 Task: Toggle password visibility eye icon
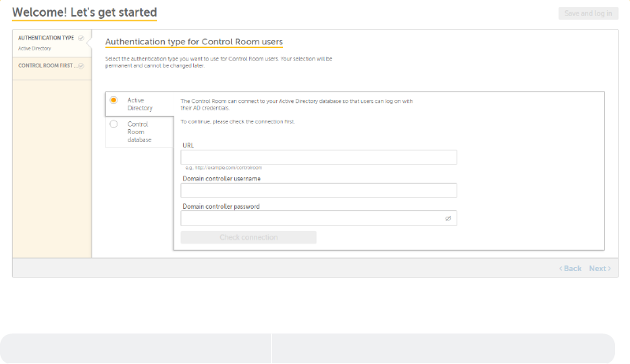pyautogui.click(x=448, y=218)
